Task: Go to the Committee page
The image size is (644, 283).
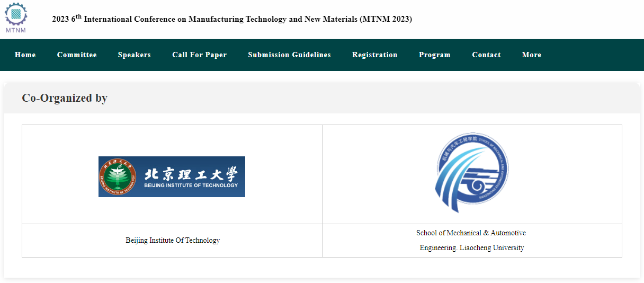Action: point(77,55)
